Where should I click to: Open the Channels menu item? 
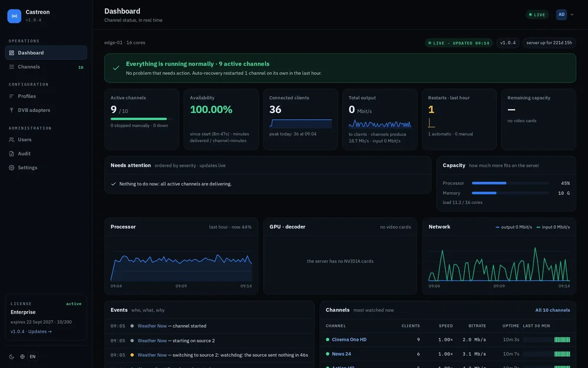(46, 67)
